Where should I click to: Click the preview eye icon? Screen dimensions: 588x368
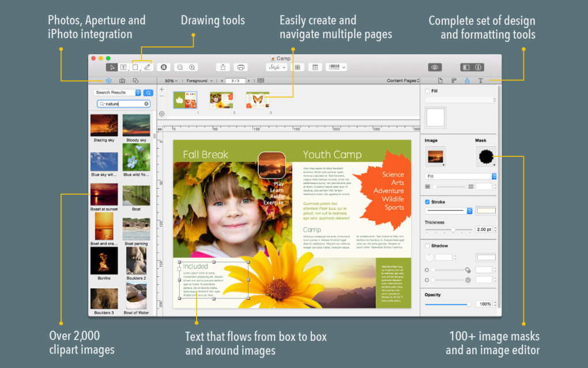pyautogui.click(x=435, y=67)
